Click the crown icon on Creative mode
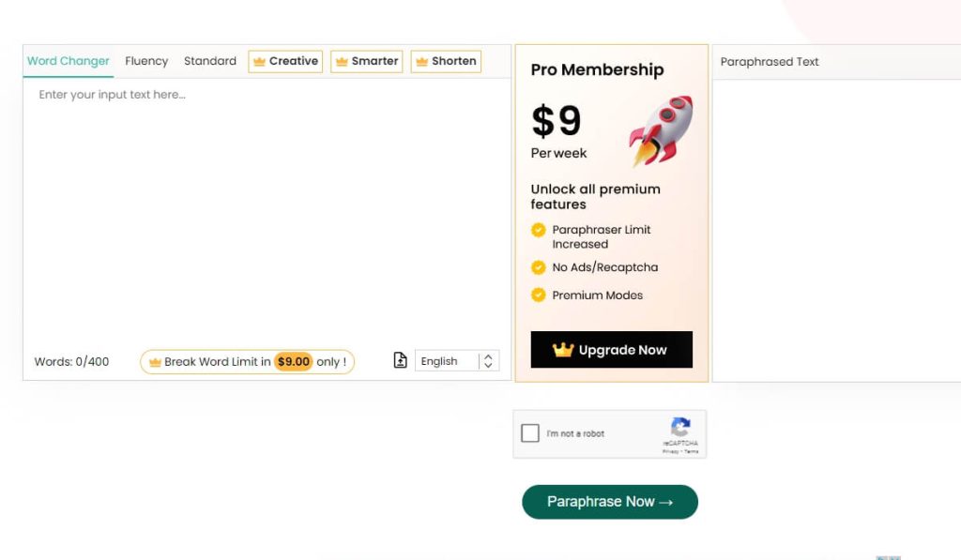The height and width of the screenshot is (560, 961). tap(260, 62)
